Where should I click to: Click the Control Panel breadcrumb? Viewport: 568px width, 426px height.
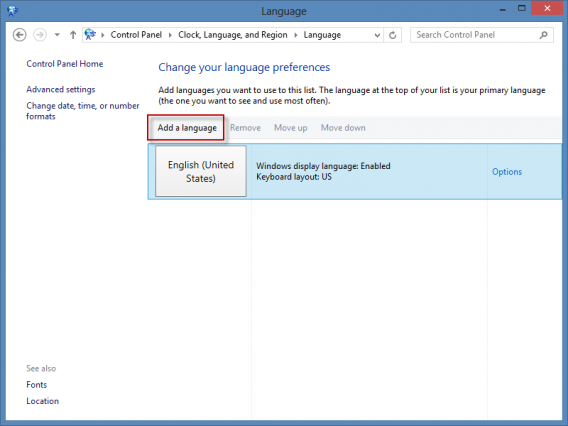point(136,35)
